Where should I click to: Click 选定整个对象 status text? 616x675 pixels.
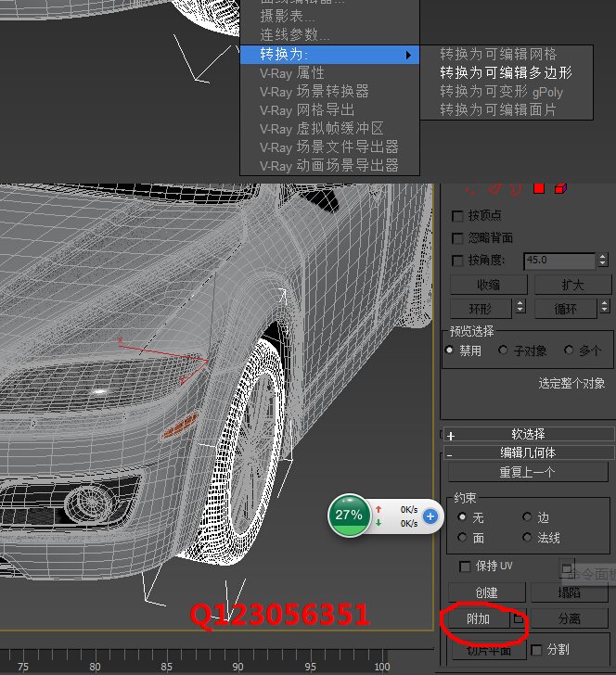pos(571,383)
